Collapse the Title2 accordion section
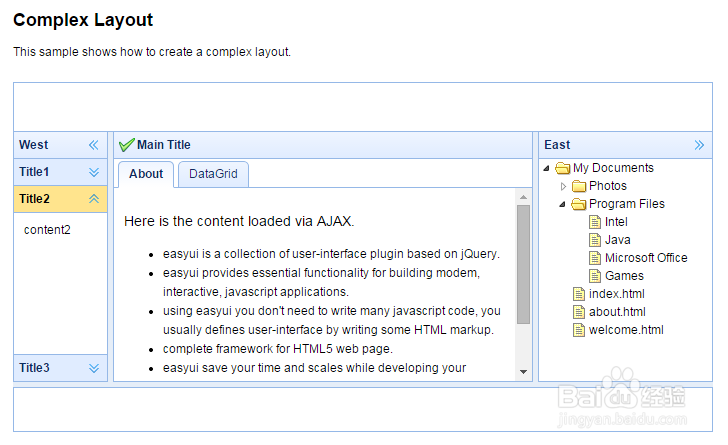The image size is (728, 445). point(94,199)
